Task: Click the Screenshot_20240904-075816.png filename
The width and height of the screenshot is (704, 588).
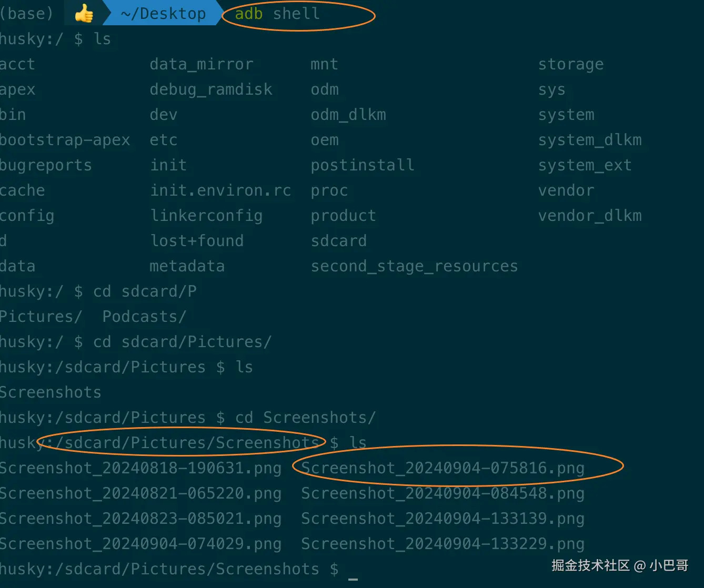Action: (x=442, y=468)
